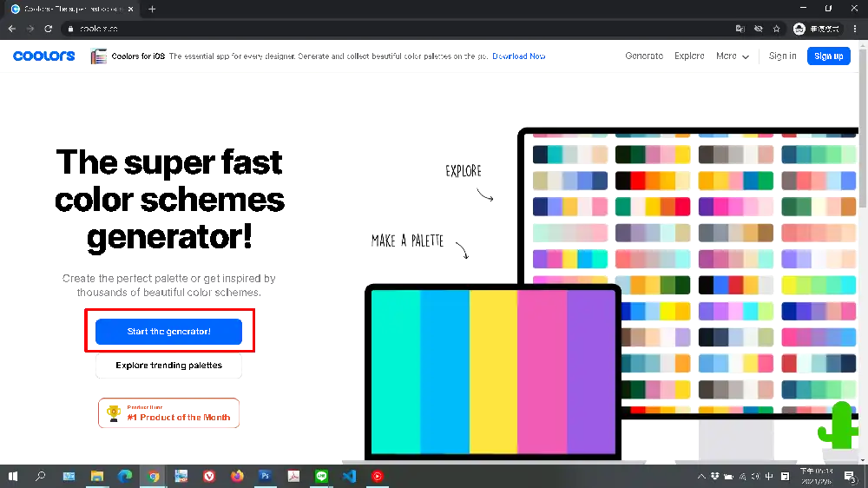Image resolution: width=868 pixels, height=488 pixels.
Task: Open Chrome three-dot menu
Action: (855, 29)
